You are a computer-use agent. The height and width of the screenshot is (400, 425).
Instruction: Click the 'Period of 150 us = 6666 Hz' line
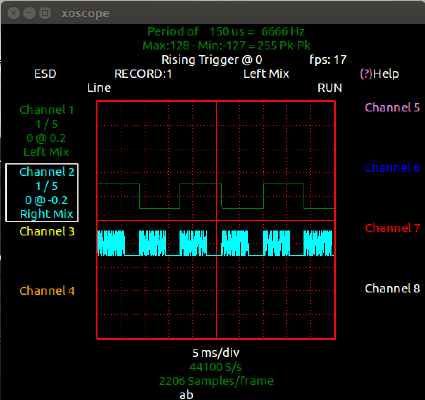pos(226,32)
